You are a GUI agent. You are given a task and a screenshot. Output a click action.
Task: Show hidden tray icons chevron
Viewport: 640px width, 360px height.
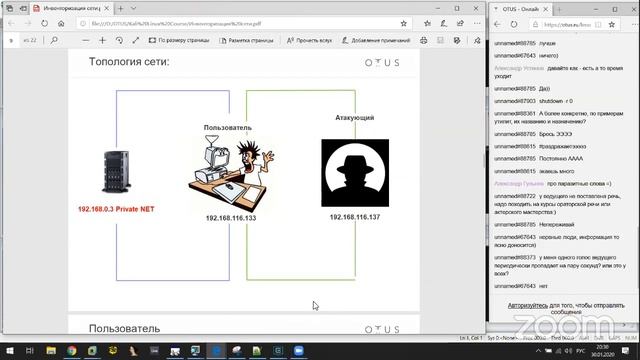538,351
